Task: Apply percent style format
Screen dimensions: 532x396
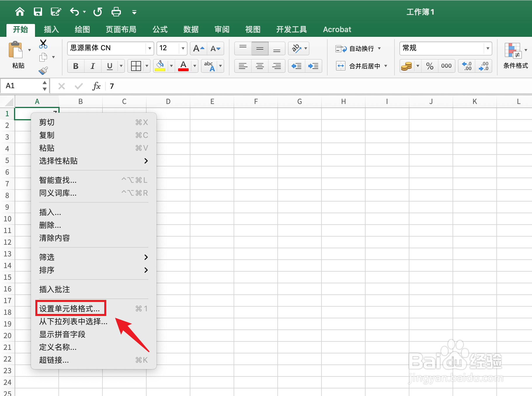Action: [430, 66]
